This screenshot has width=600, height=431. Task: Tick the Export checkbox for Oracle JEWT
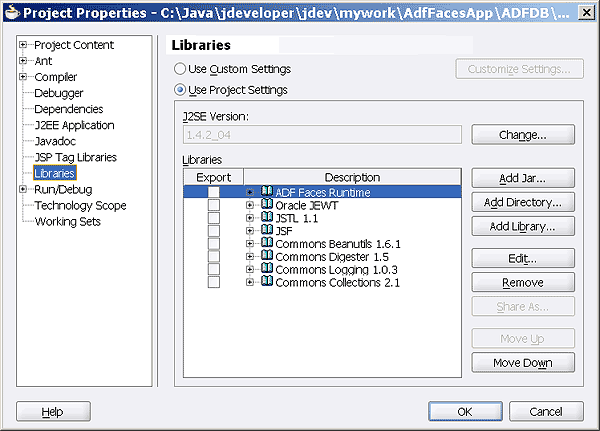213,205
